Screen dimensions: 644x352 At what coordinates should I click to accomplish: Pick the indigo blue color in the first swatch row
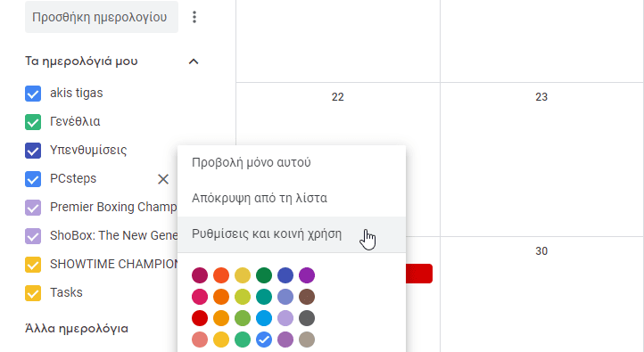pos(285,275)
